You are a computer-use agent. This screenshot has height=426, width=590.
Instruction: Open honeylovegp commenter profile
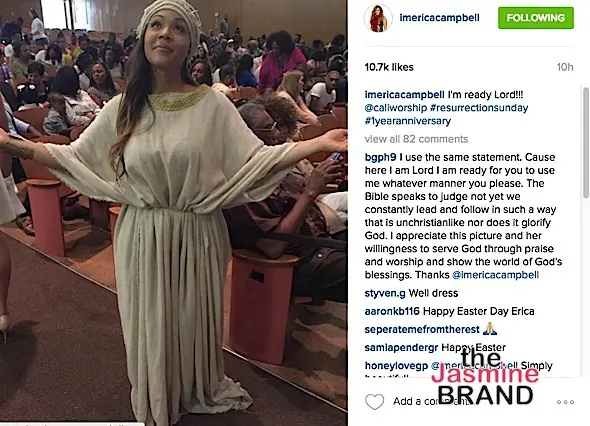pos(396,365)
